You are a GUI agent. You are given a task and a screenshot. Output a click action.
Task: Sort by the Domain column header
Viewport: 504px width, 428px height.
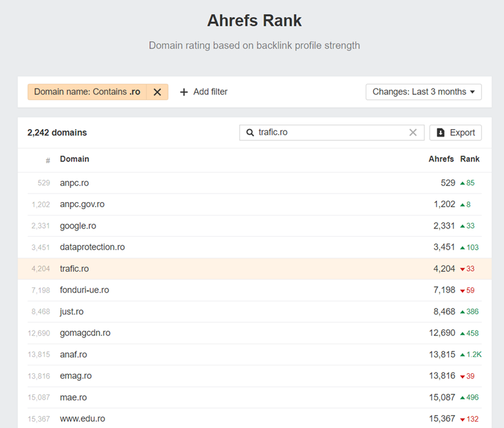pyautogui.click(x=74, y=159)
